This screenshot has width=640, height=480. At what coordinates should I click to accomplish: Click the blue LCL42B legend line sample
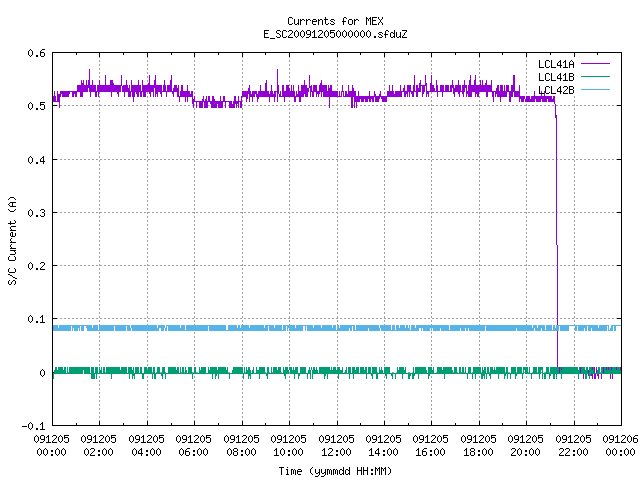pos(595,89)
